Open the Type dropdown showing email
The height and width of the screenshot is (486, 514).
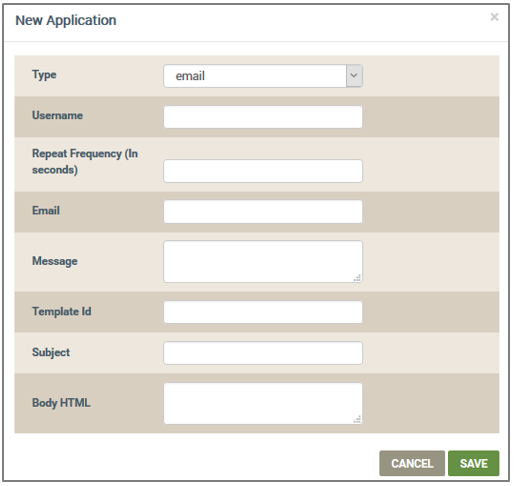[263, 76]
